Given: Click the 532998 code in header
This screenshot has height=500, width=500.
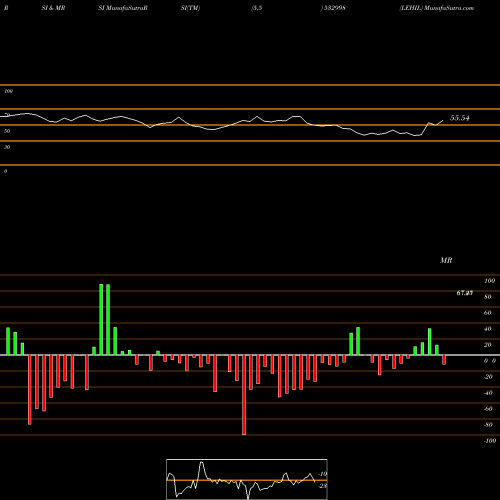Looking at the screenshot, I should pos(335,8).
